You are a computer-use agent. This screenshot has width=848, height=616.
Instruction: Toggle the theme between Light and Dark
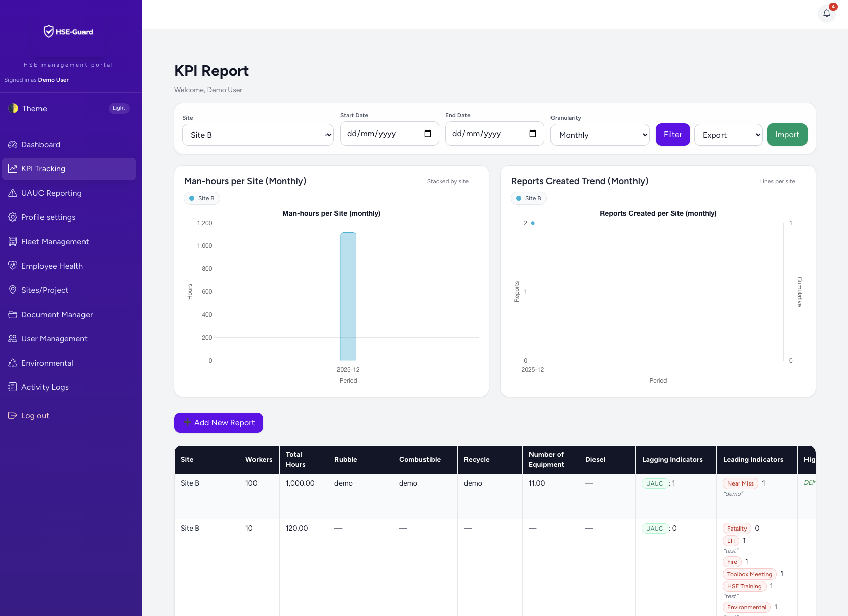[x=118, y=108]
